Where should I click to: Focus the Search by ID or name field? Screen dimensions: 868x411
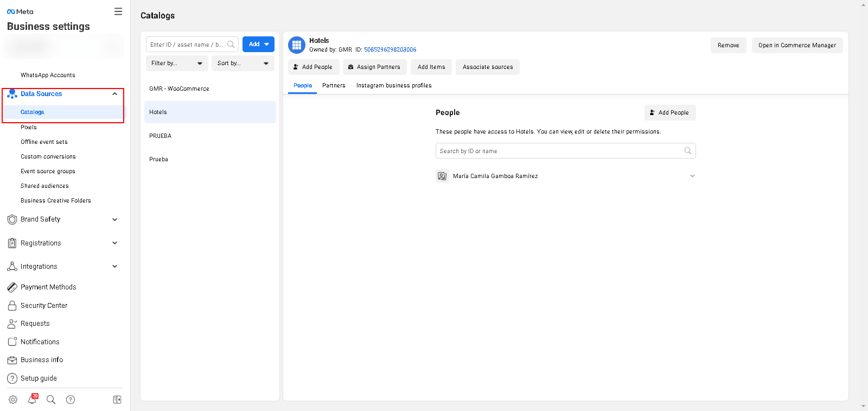[x=565, y=151]
